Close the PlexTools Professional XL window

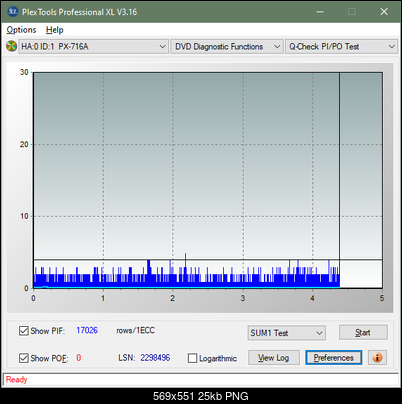pyautogui.click(x=384, y=12)
